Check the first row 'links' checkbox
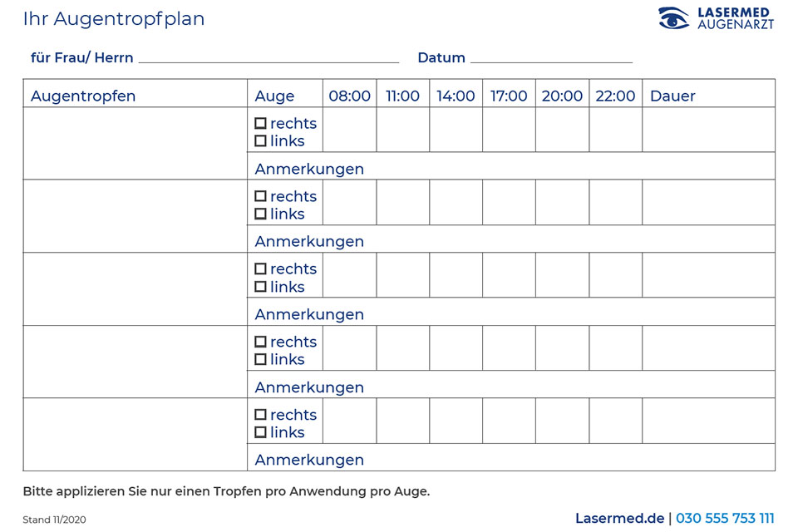Screen dimensions: 798x532 (x=260, y=141)
